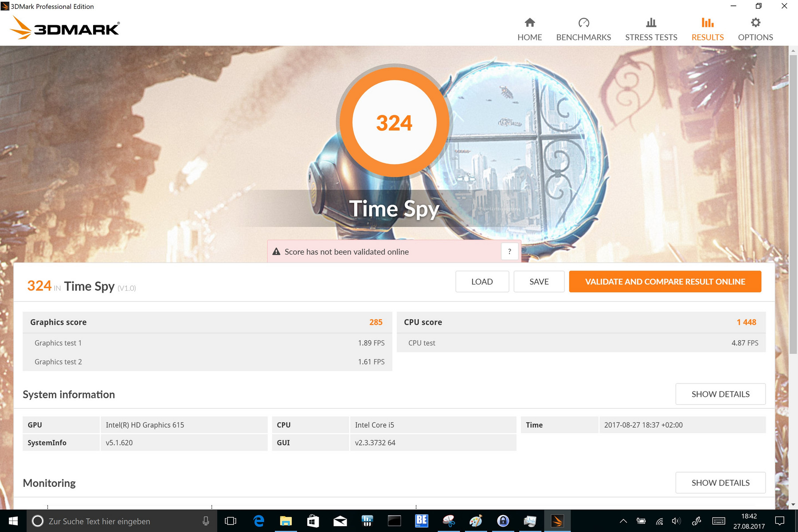Click the Cortana search box

coord(122,521)
